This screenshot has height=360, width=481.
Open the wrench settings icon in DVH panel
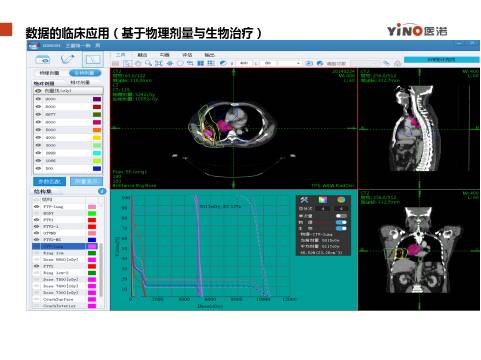304,200
